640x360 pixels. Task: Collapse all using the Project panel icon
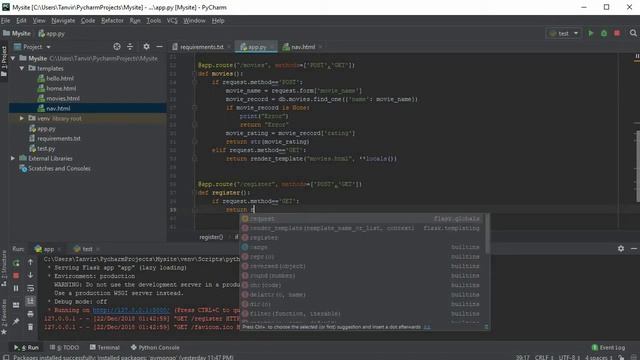pos(130,47)
